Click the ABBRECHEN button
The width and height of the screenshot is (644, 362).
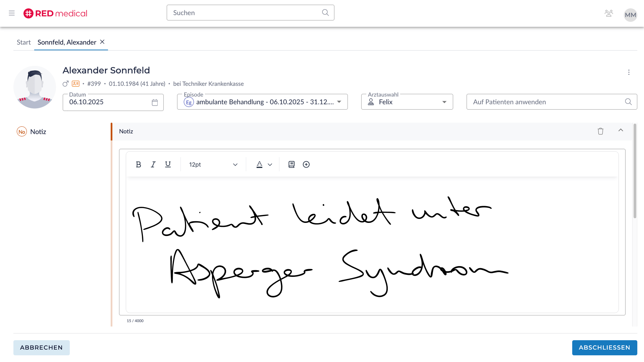(x=41, y=348)
